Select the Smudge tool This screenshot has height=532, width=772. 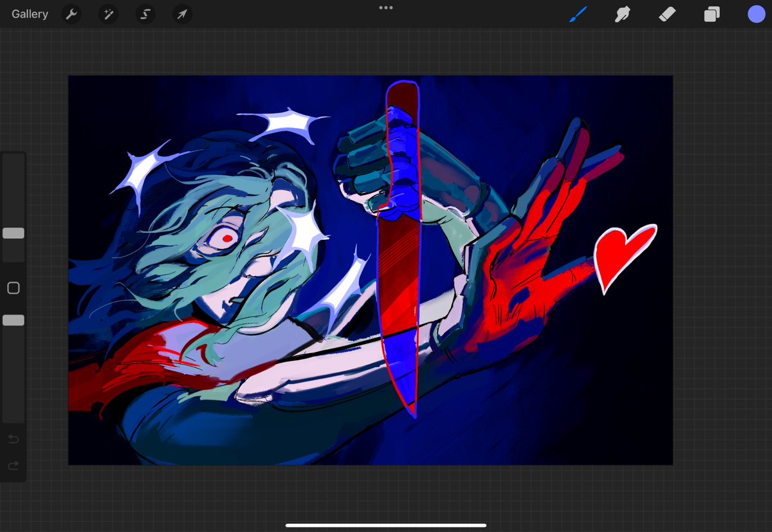[622, 14]
